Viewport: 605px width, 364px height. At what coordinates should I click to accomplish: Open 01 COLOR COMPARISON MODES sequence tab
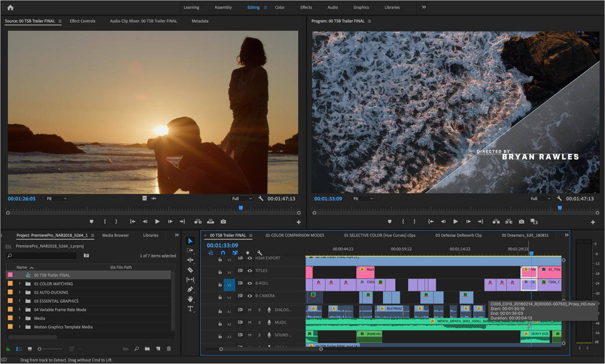pyautogui.click(x=295, y=235)
